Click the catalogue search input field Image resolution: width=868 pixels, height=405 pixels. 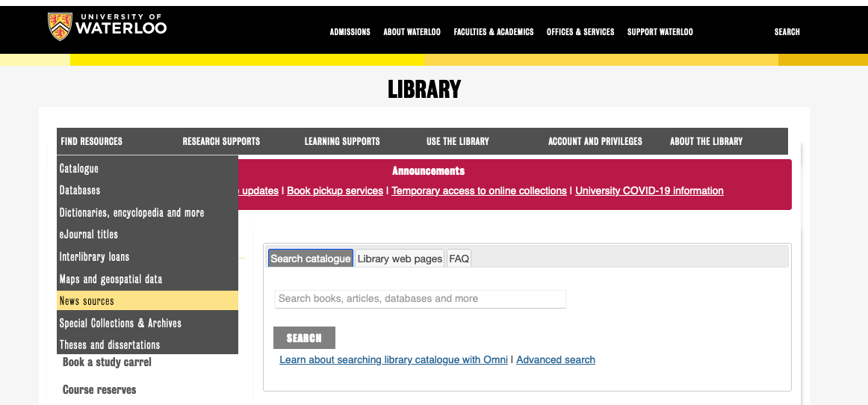[420, 299]
